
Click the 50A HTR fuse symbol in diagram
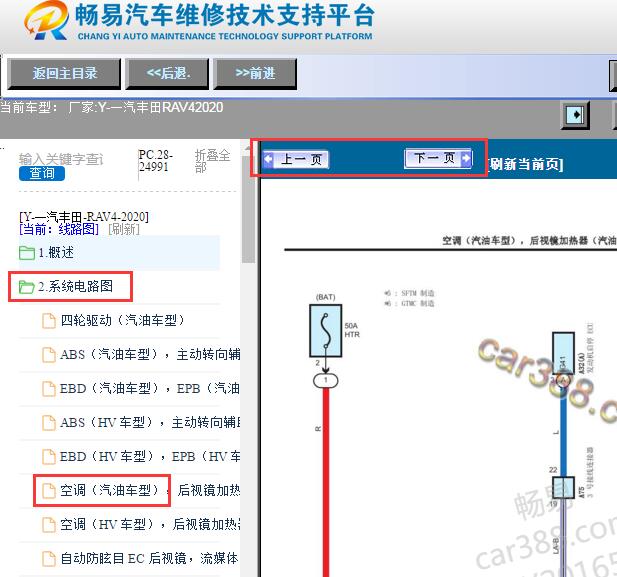(325, 331)
